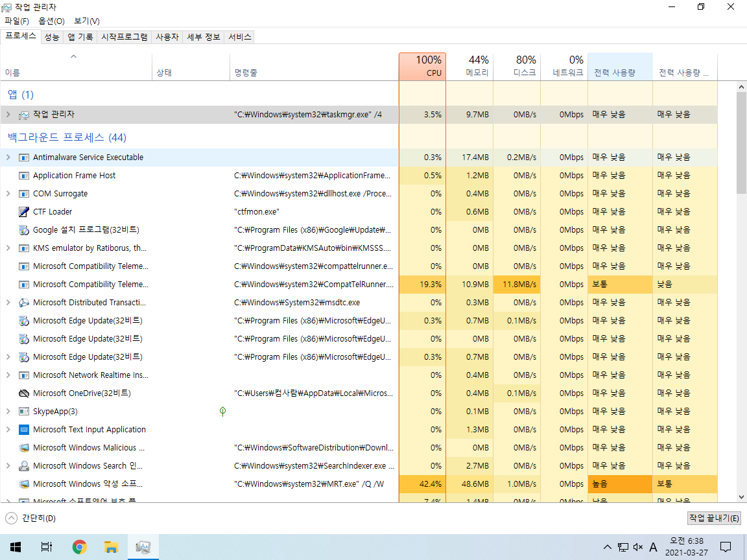Click the CTF Loader pen icon
The height and width of the screenshot is (560, 747).
24,212
